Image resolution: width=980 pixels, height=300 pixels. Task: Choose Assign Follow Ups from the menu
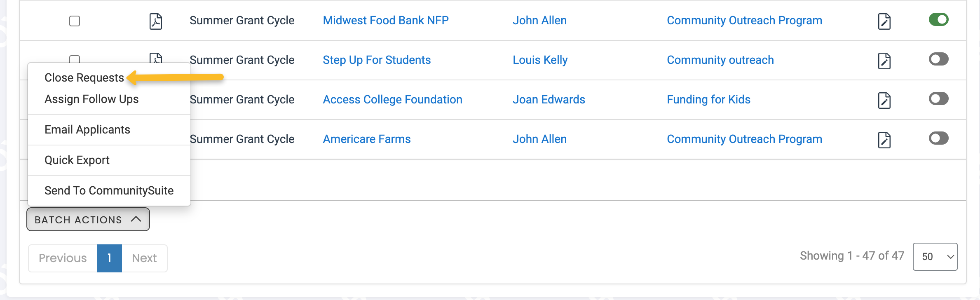click(x=91, y=99)
